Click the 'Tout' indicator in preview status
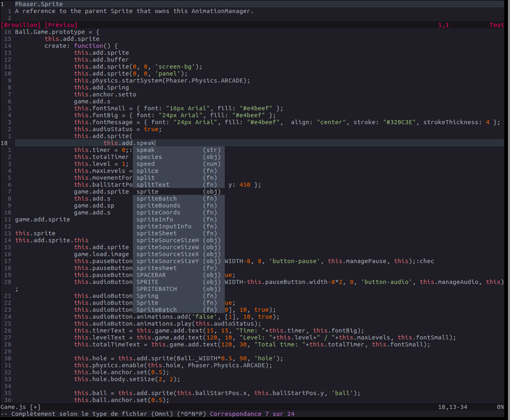510x420 pixels. 497,25
